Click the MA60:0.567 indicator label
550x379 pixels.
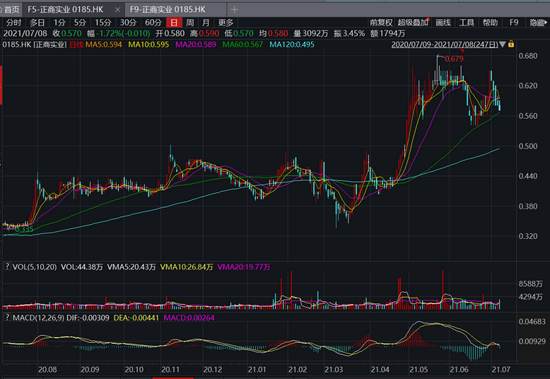(x=243, y=45)
